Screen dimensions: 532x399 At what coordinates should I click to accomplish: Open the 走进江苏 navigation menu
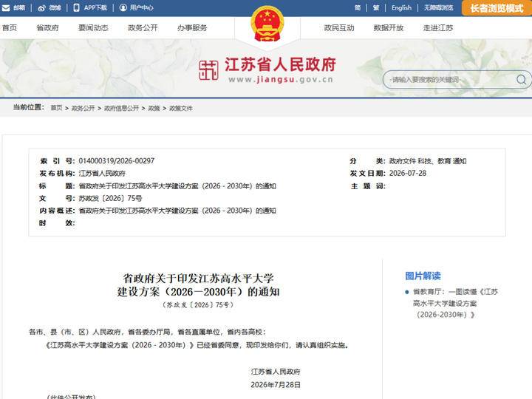[438, 28]
